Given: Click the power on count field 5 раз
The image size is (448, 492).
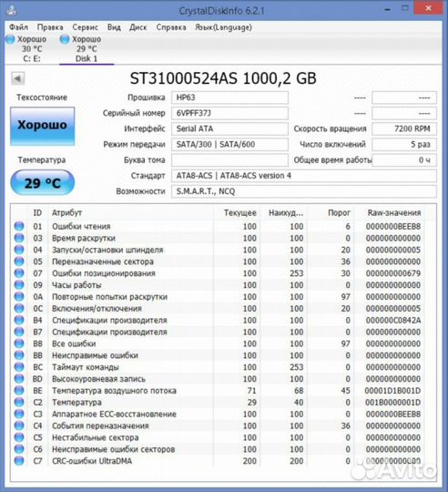Looking at the screenshot, I should (x=404, y=144).
